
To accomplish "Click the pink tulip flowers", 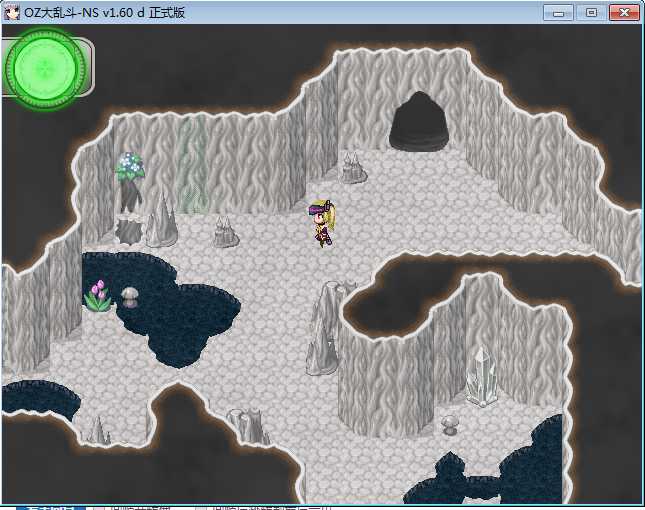I will [x=97, y=296].
